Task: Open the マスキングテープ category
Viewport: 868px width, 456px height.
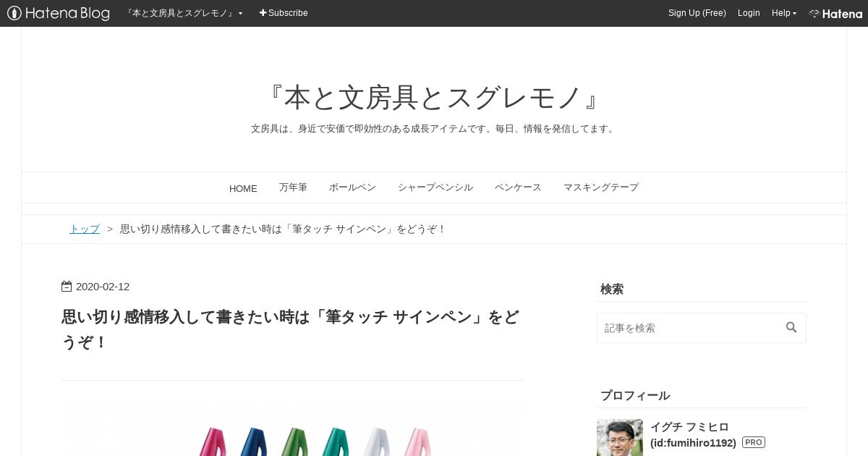Action: (601, 187)
